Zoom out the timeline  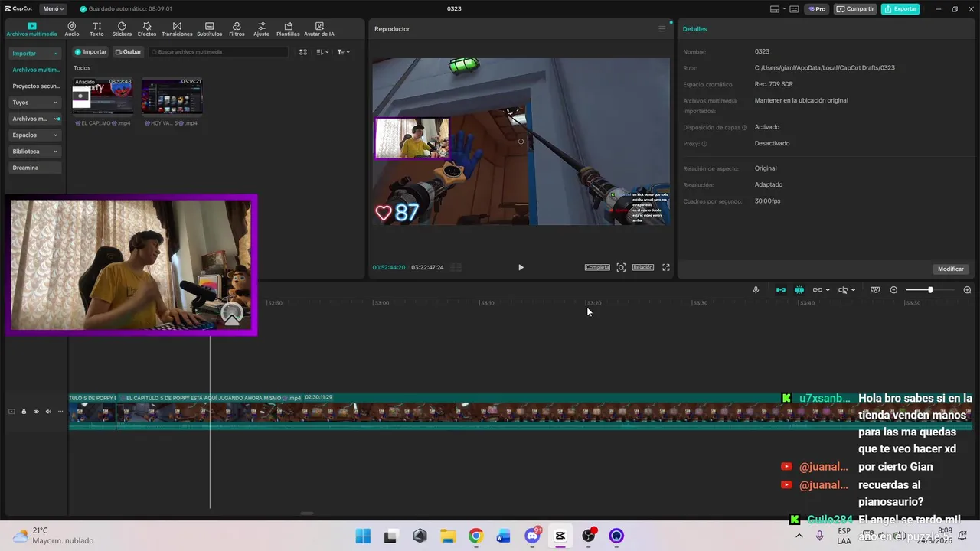pyautogui.click(x=893, y=290)
